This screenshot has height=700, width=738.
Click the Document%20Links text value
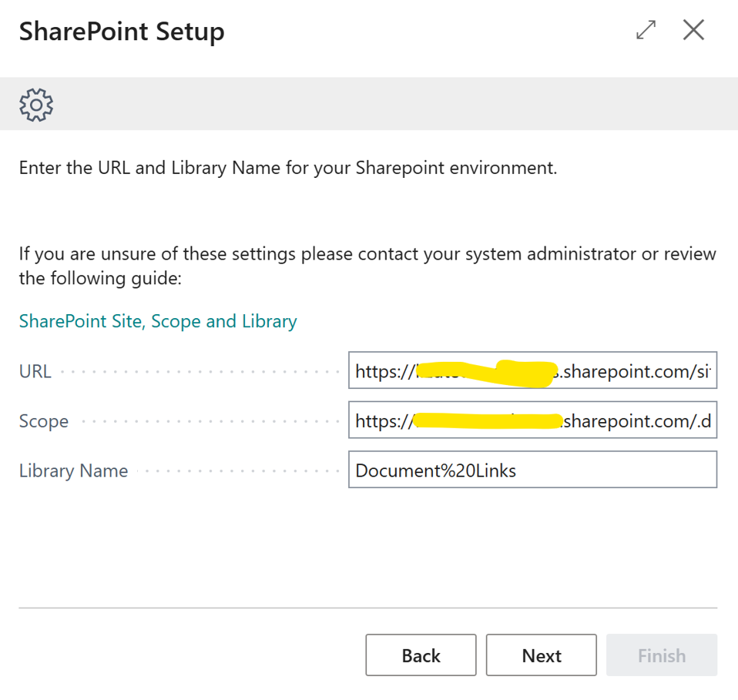point(435,471)
